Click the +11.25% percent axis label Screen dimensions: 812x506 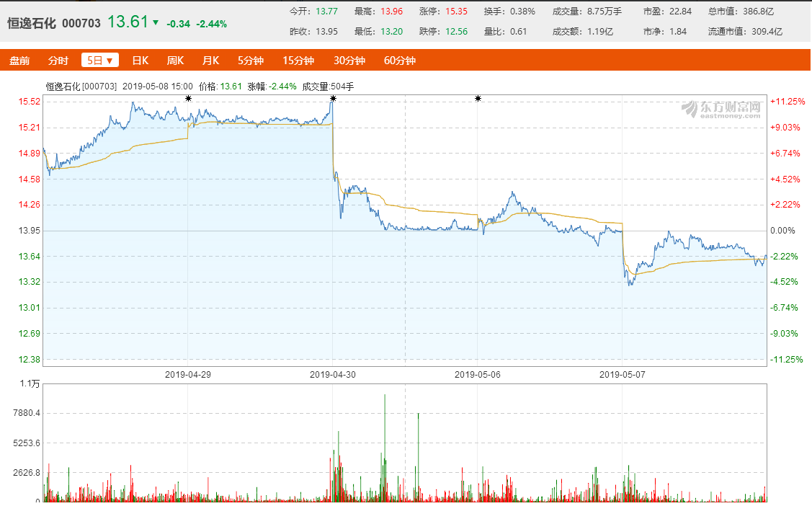coord(788,102)
